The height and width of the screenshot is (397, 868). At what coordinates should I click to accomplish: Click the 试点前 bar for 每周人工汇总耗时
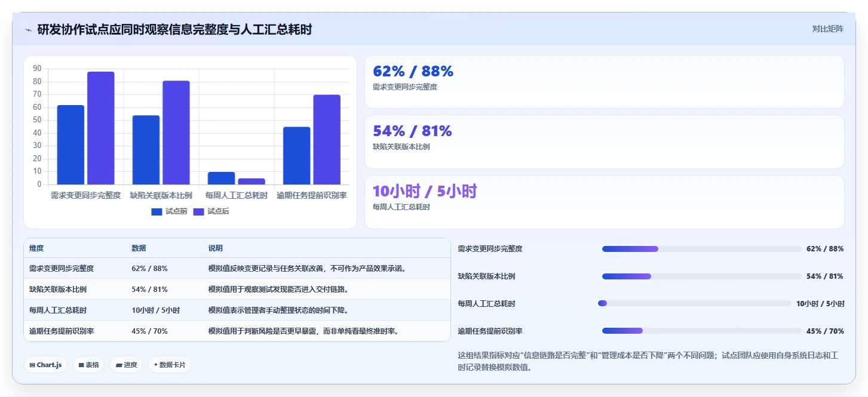tap(221, 178)
